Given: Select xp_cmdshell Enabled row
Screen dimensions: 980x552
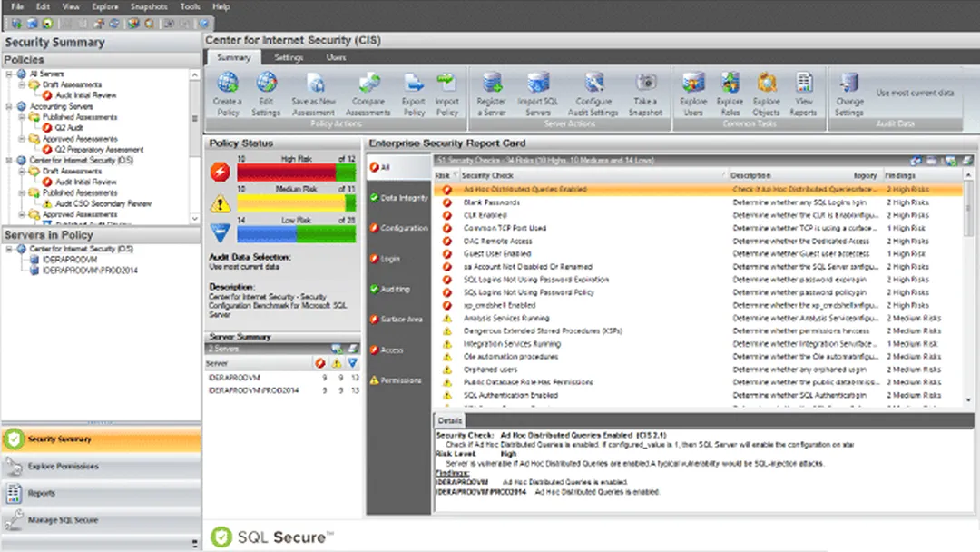Looking at the screenshot, I should tap(698, 305).
